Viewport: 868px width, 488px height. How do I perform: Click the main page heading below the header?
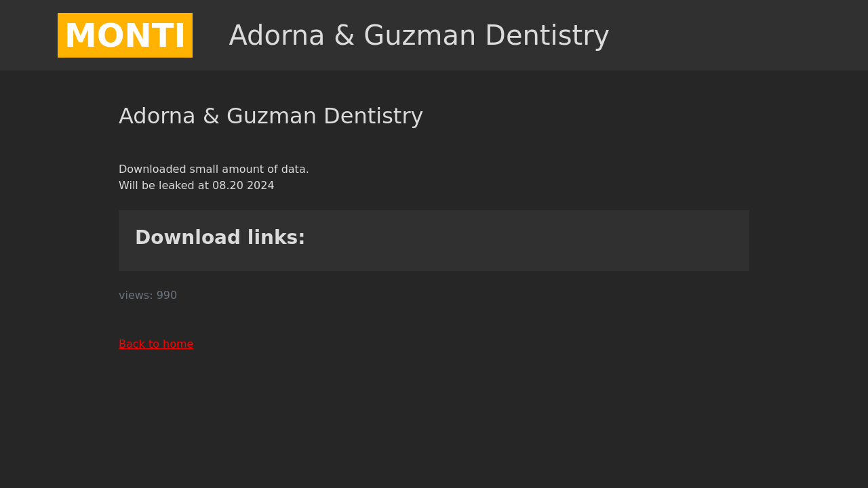tap(271, 116)
